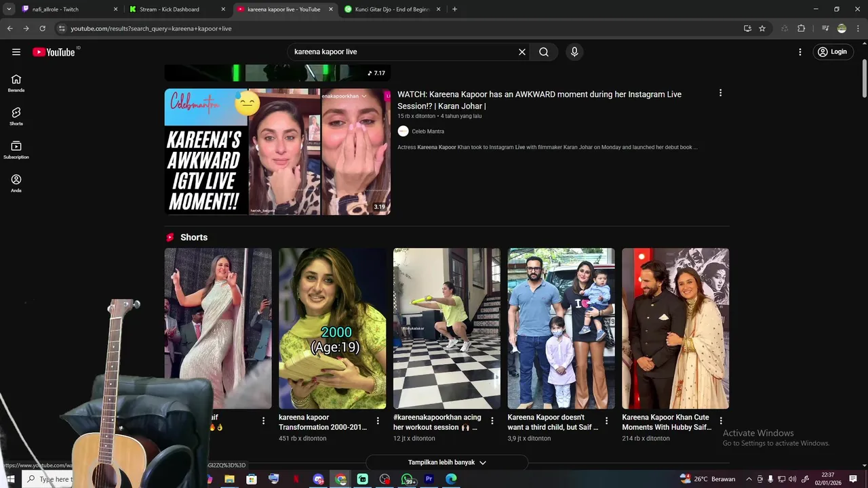Clear the search query with the X
The image size is (868, 488).
click(x=522, y=52)
